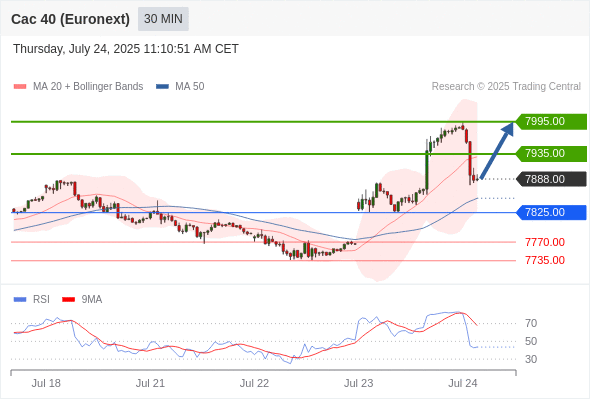Select the 7888.00 current price tag
This screenshot has height=400, width=590.
(551, 179)
